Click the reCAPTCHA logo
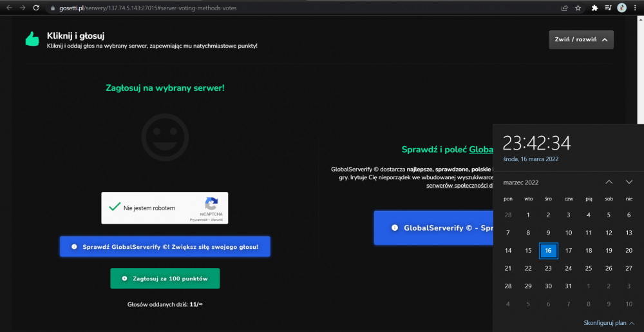Viewport: 644px width, 332px height. (x=211, y=204)
